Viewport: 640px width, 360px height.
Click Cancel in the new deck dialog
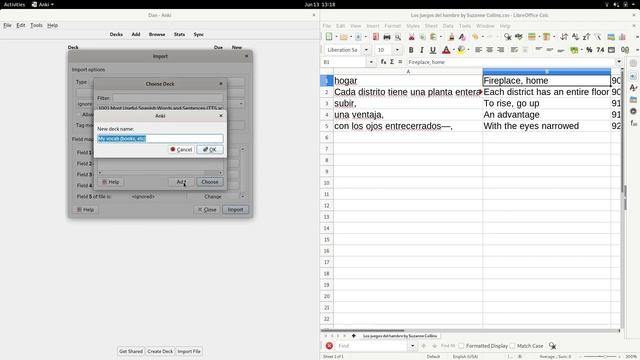[181, 149]
